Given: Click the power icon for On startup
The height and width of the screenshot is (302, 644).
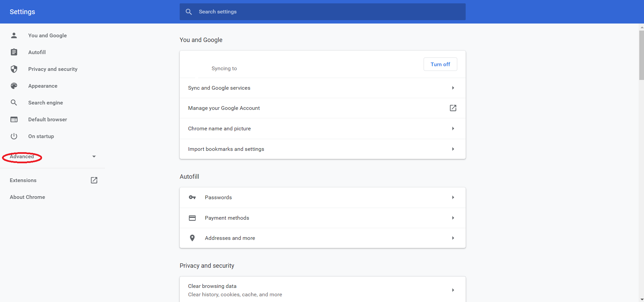Looking at the screenshot, I should click(14, 136).
